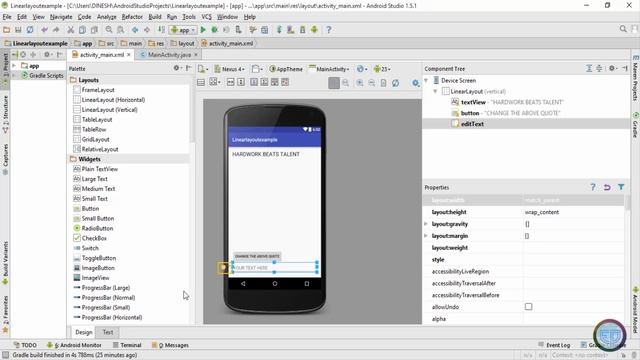Click Properties panel help question icon
Image resolution: width=640 pixels, height=360 pixels.
coord(593,187)
